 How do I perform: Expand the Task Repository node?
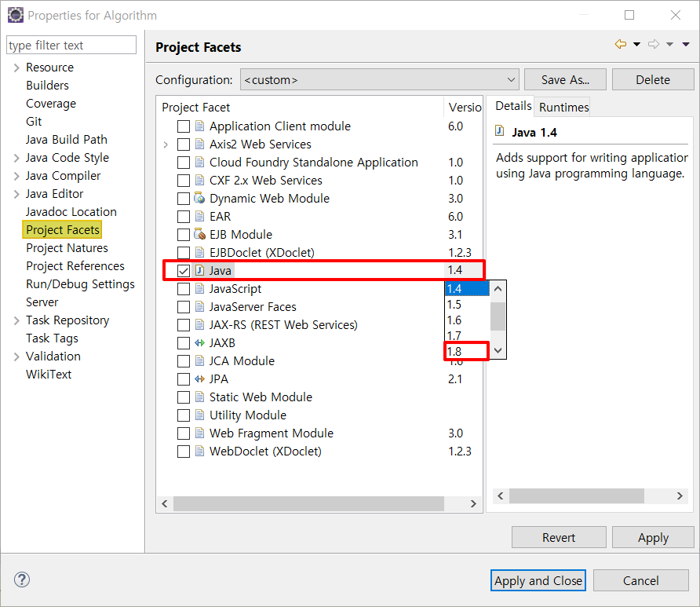point(16,320)
